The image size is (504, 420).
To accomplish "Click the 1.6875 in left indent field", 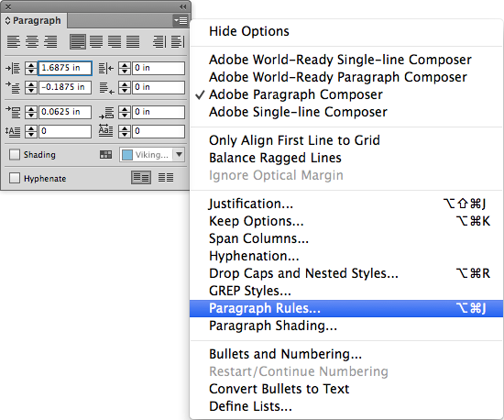I will coord(65,68).
